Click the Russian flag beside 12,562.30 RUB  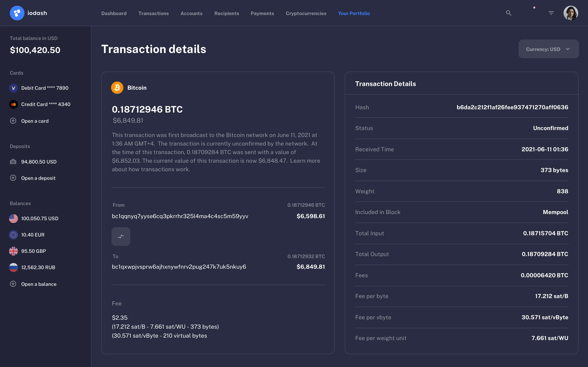(x=13, y=267)
